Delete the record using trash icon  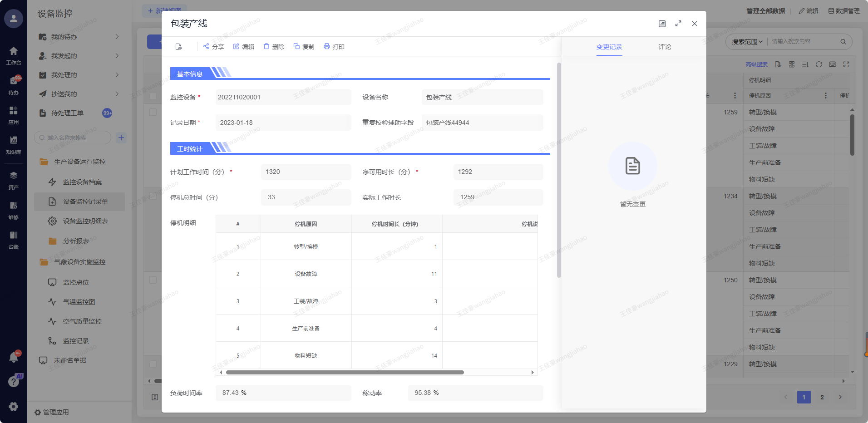[x=266, y=46]
